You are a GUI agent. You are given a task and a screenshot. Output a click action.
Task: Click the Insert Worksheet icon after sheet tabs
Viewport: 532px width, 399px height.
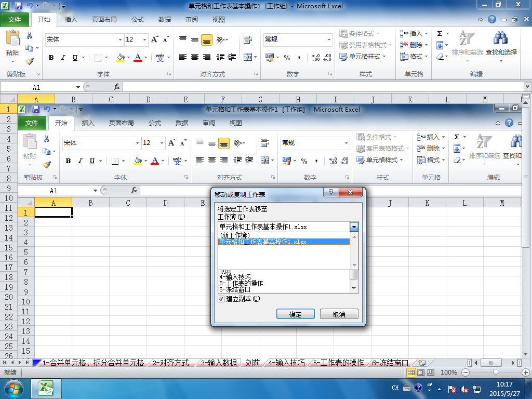[x=422, y=363]
